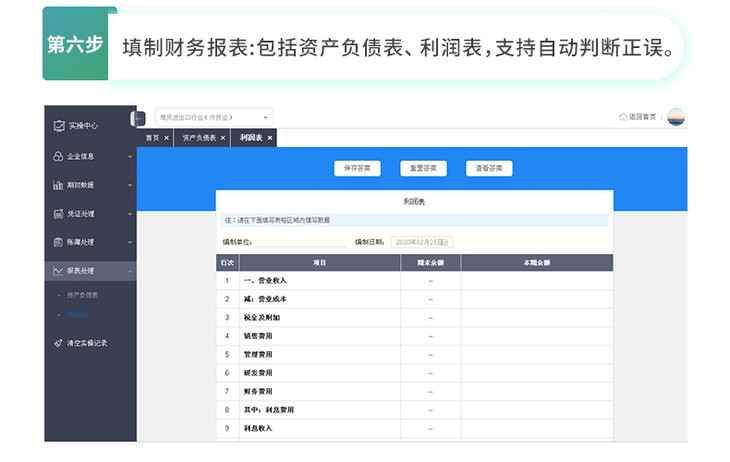Open the 商贸进出口行业 industry dropdown
The width and height of the screenshot is (730, 462).
(213, 117)
